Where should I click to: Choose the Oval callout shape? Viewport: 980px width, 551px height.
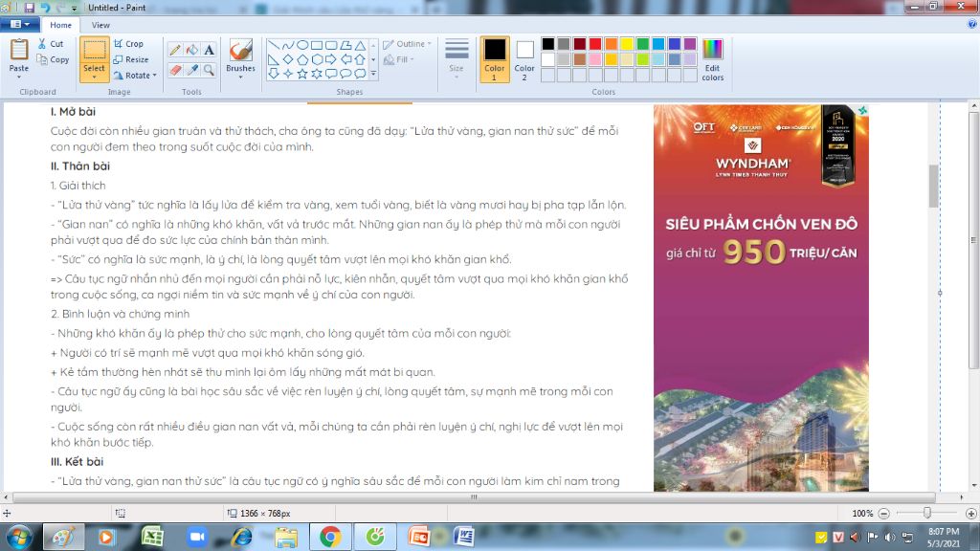click(345, 74)
